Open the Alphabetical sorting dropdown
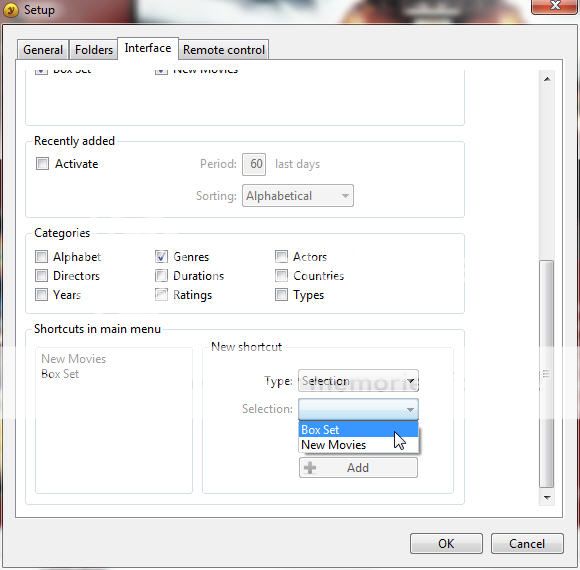The image size is (580, 570). pos(298,195)
